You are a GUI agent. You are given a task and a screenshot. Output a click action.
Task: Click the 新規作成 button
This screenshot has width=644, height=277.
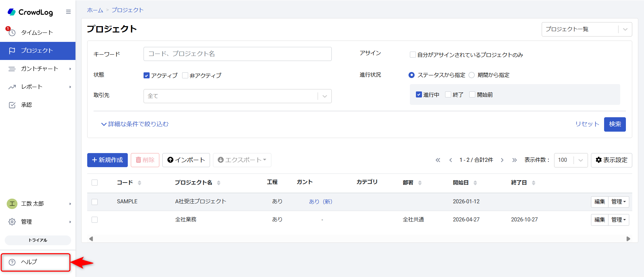click(107, 160)
